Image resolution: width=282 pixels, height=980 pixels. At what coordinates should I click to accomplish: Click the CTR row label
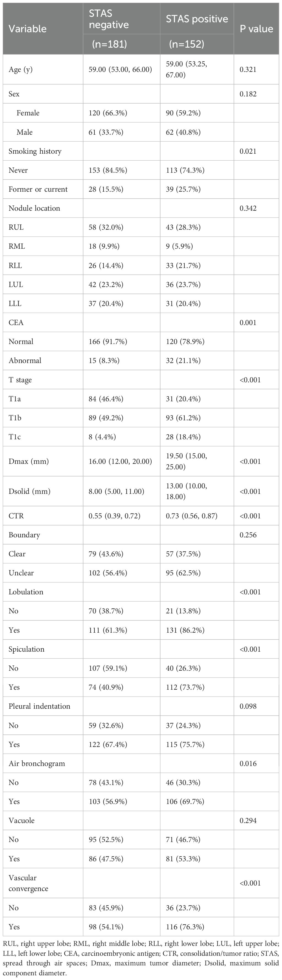click(x=16, y=516)
